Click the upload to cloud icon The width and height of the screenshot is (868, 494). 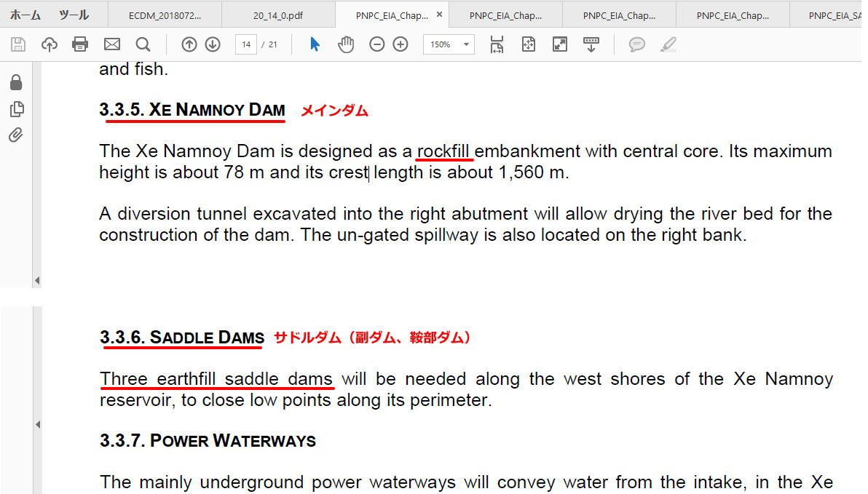pos(50,44)
